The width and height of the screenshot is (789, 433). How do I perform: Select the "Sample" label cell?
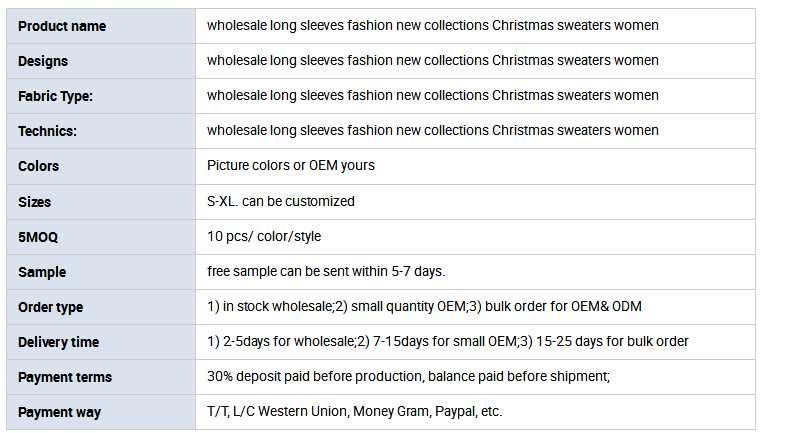click(42, 272)
